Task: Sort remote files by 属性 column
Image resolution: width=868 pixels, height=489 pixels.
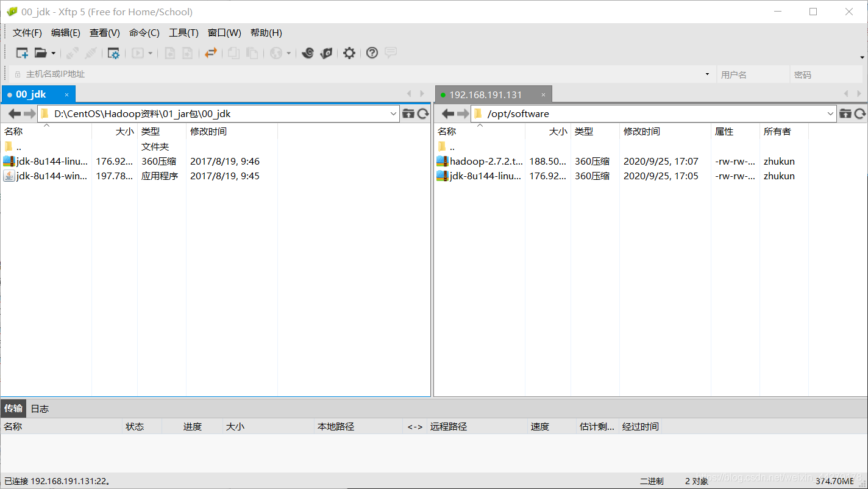Action: 735,131
